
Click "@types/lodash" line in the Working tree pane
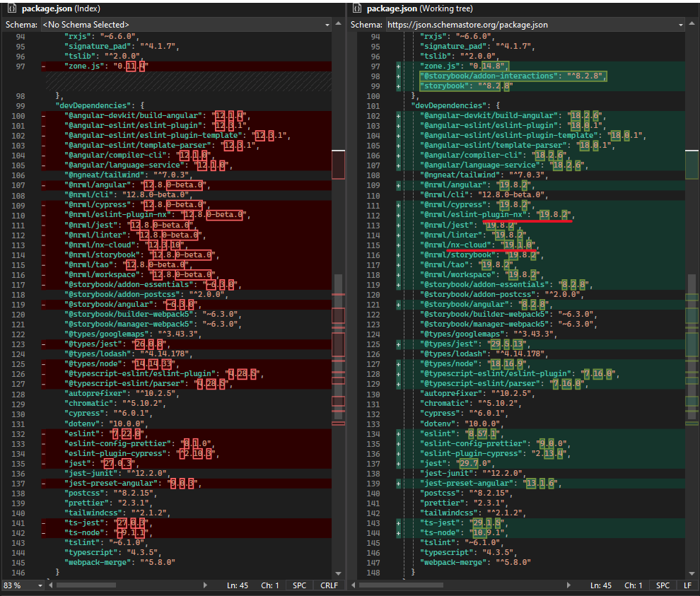pos(484,354)
